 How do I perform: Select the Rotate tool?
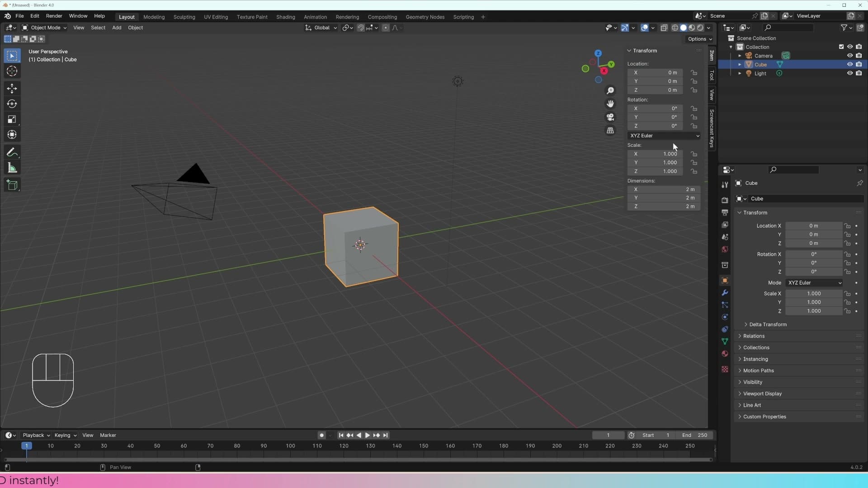point(12,104)
